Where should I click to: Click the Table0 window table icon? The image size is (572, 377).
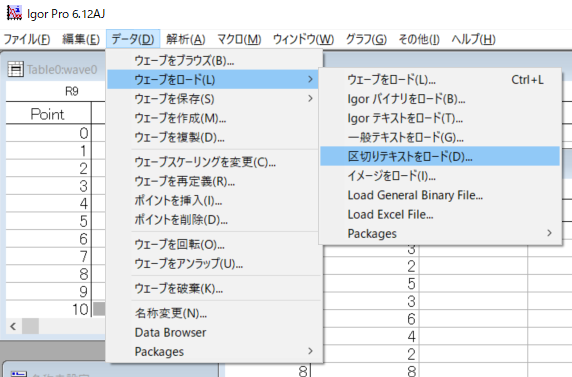(15, 69)
